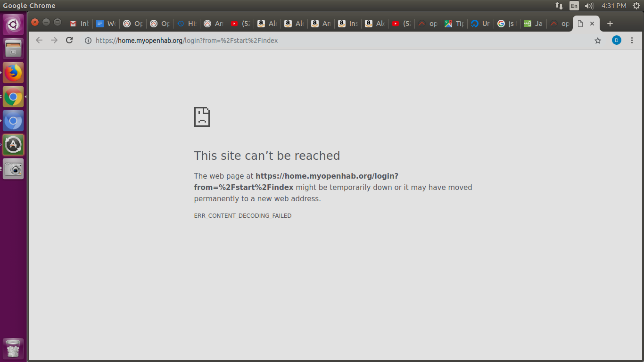644x362 pixels.
Task: Switch to the blue 'Un' tab
Action: (x=480, y=24)
